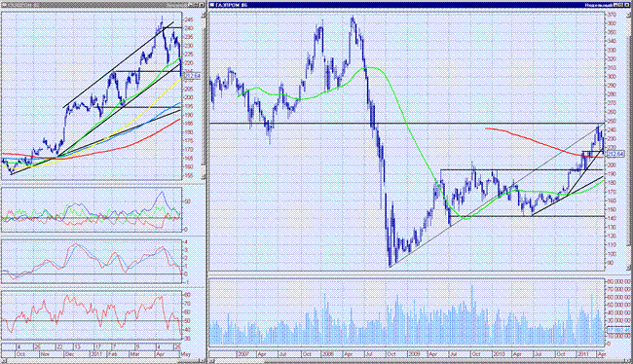
Task: Click the Mar label on the left chart's time axis
Action: pos(134,354)
